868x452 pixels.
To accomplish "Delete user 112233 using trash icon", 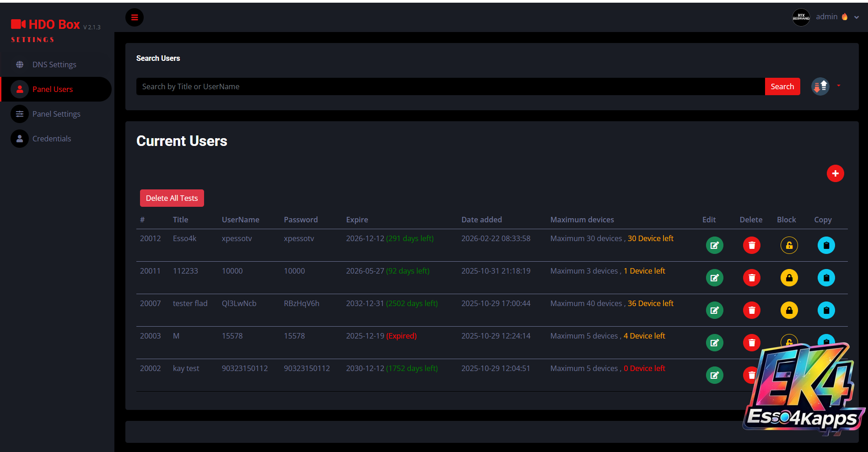I will coord(751,278).
